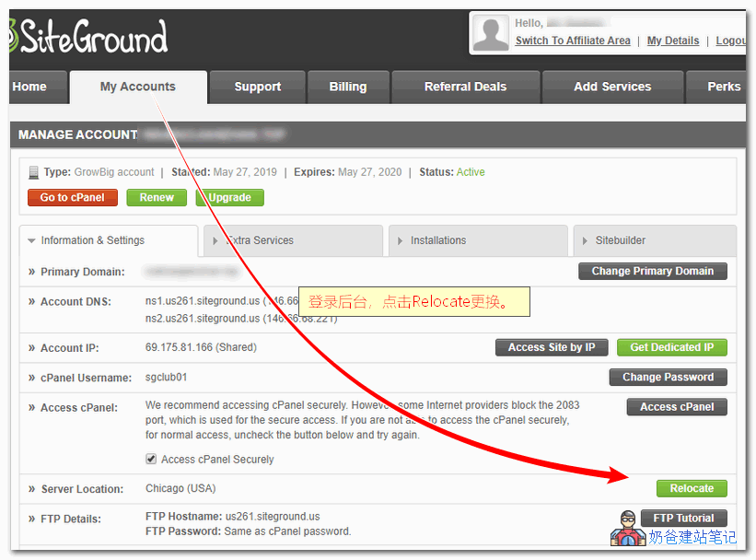Click the Relocate button
Viewport: 756px width, 560px height.
click(692, 488)
